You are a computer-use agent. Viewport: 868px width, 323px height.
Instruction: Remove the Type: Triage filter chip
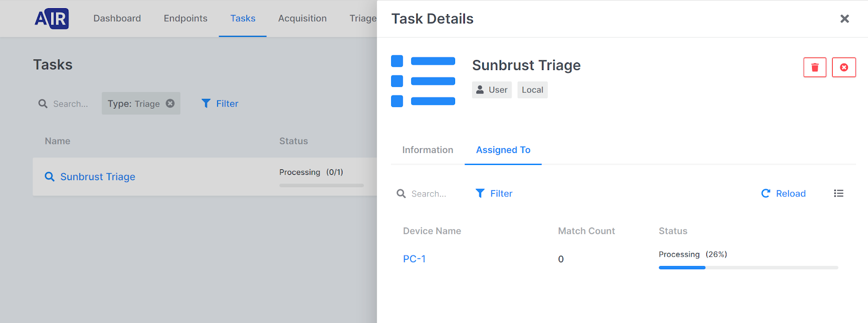point(170,103)
